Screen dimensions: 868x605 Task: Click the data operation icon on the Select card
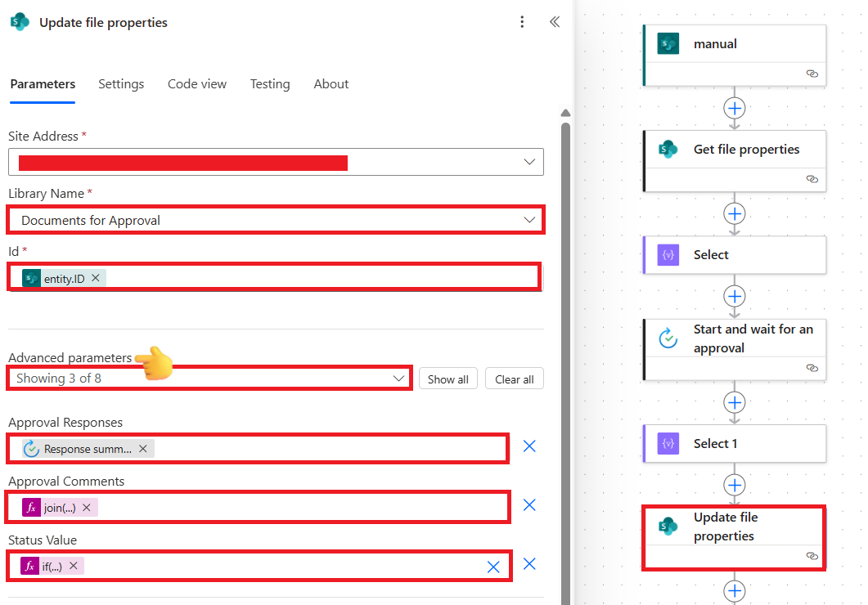pos(668,255)
